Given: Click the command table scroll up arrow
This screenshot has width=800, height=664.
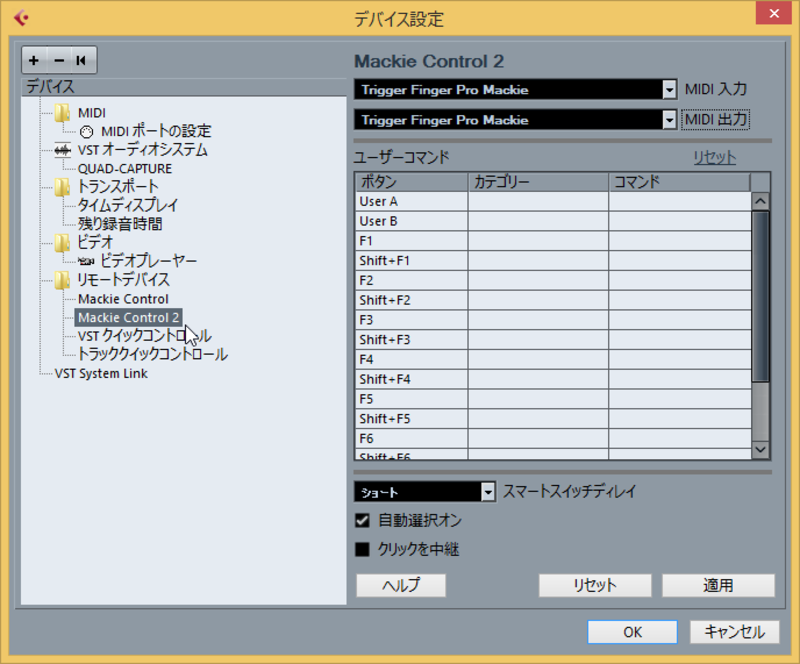Looking at the screenshot, I should tap(761, 201).
